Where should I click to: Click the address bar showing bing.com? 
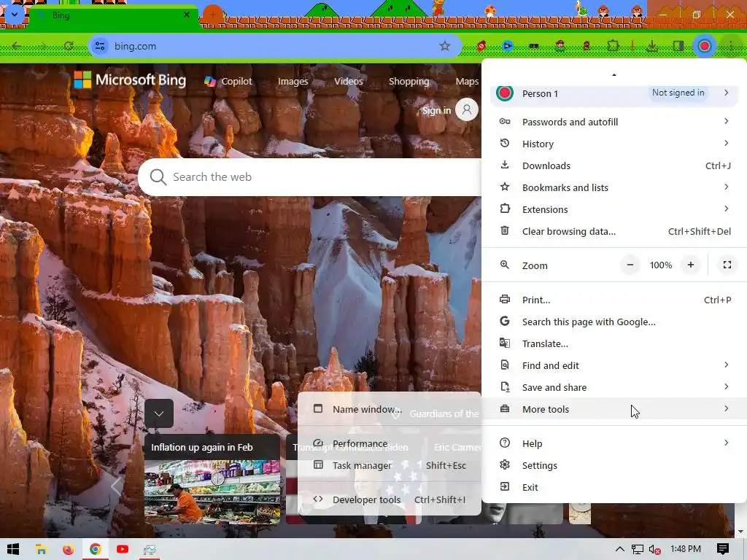[x=275, y=46]
